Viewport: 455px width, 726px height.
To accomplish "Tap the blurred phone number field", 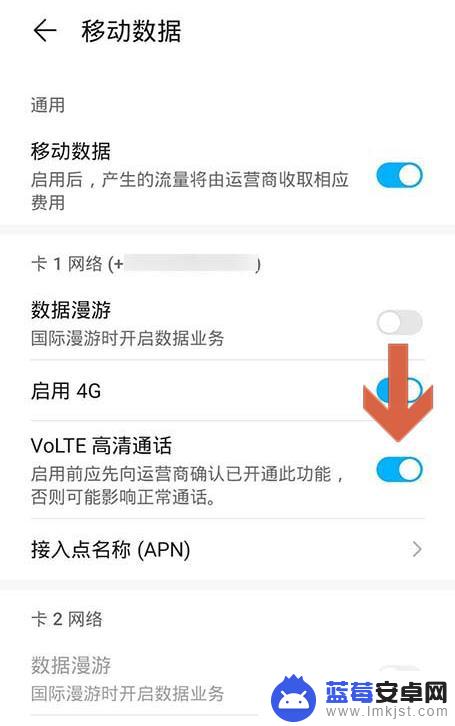I will pyautogui.click(x=190, y=263).
